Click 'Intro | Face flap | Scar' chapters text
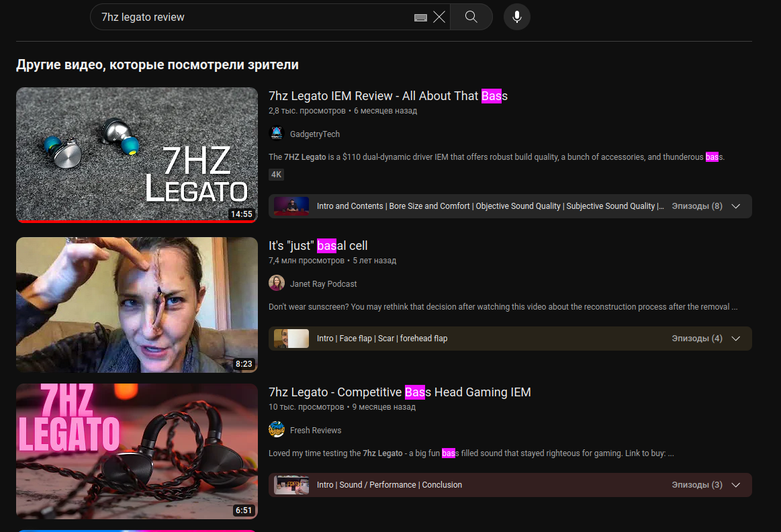This screenshot has height=532, width=781. point(382,339)
